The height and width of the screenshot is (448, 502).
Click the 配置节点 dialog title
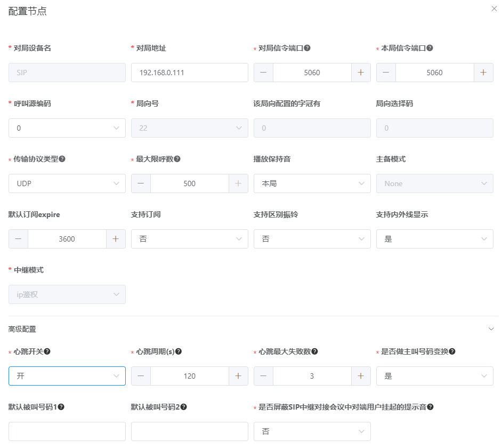(28, 11)
